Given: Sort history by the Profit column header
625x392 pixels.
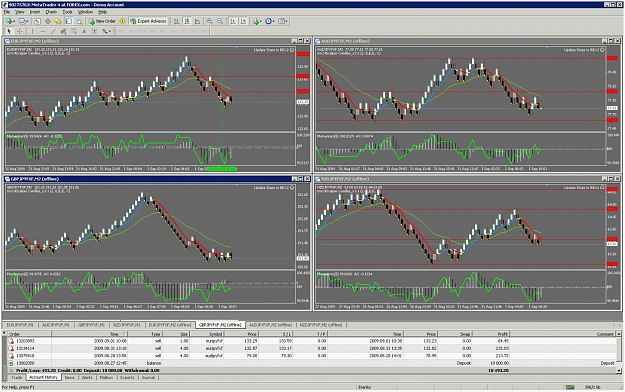Looking at the screenshot, I should (491, 334).
